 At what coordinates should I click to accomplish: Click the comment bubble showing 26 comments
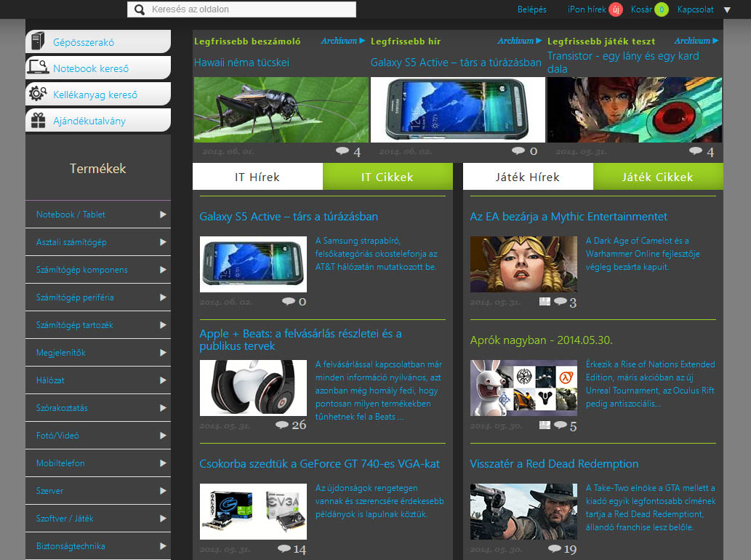pos(282,425)
